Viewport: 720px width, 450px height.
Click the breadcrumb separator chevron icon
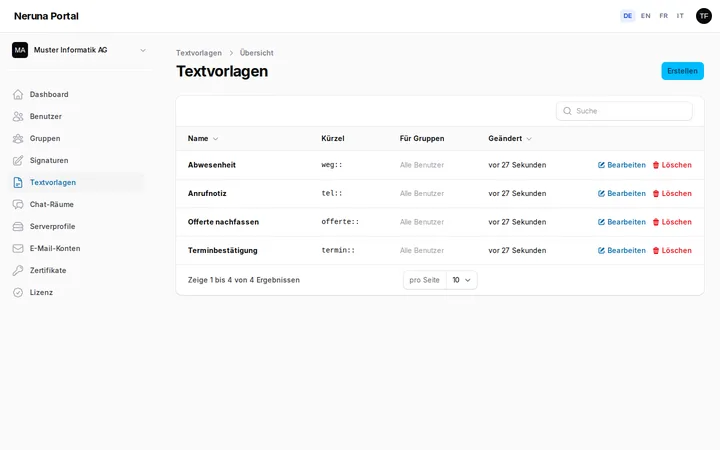coord(231,53)
